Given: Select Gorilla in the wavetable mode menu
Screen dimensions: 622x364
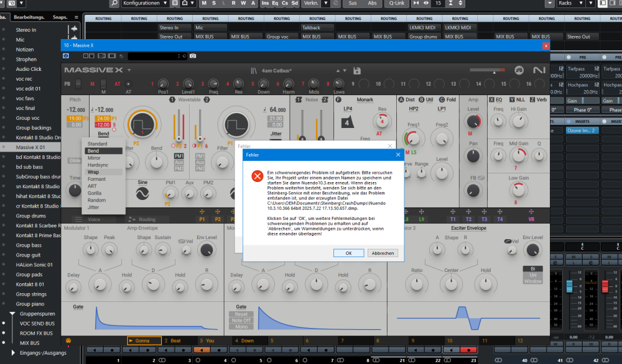Looking at the screenshot, I should coord(95,193).
